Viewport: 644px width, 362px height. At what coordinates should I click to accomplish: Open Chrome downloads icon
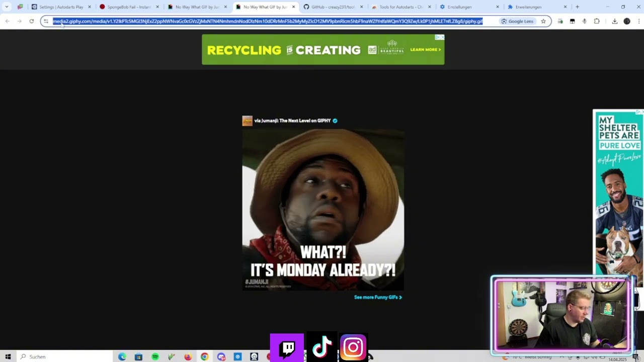click(614, 21)
